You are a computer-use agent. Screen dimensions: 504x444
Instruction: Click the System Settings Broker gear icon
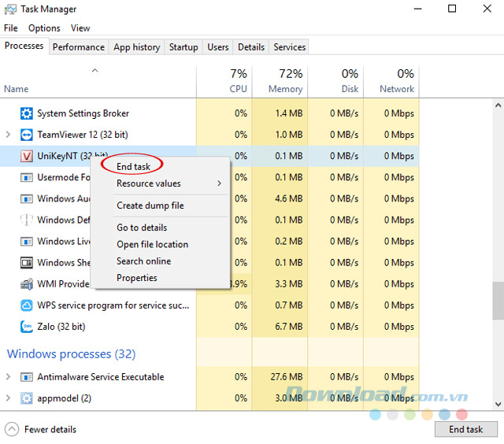(x=26, y=113)
